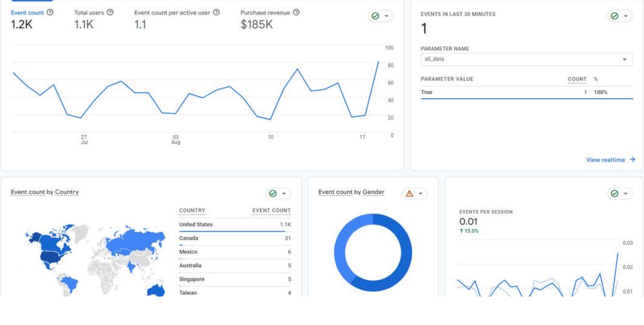
Task: Select the Mexico row in country table
Action: (235, 252)
